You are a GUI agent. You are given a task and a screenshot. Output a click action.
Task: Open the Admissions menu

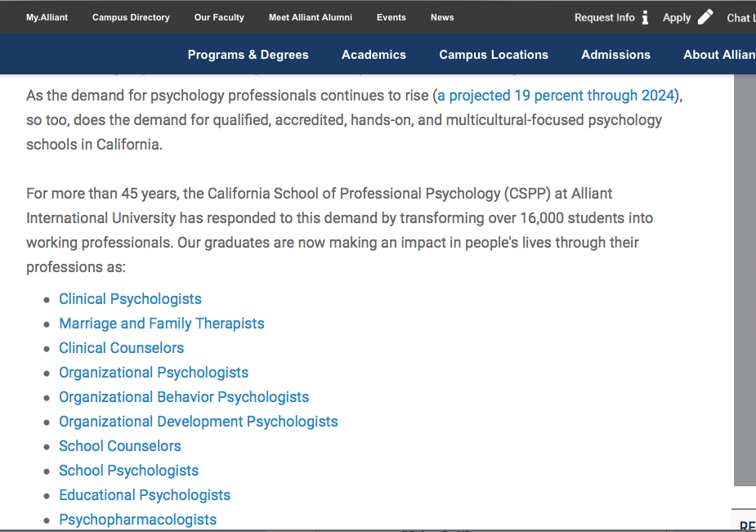615,55
